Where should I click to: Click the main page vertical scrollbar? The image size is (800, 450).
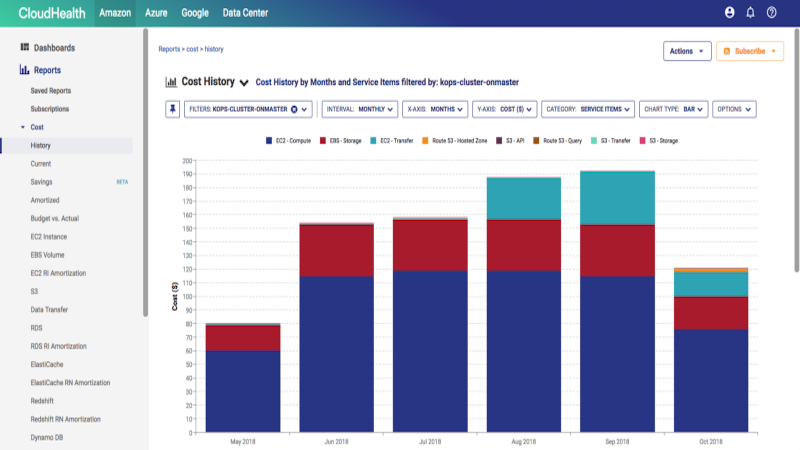797,151
